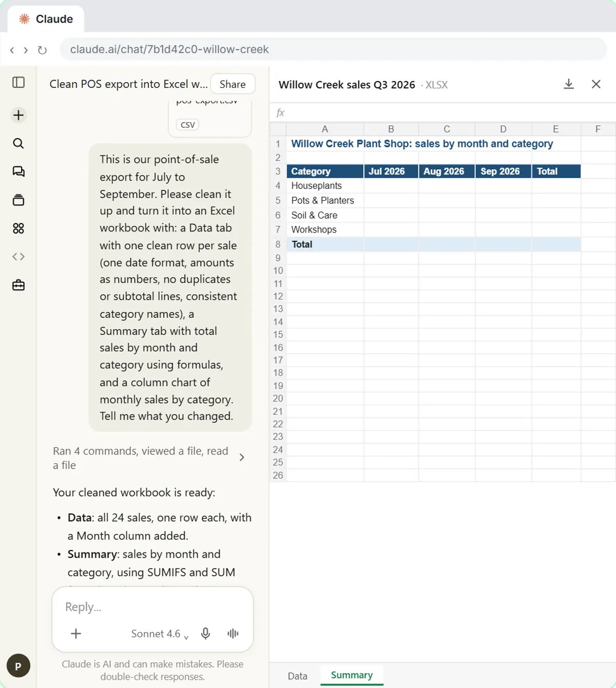616x688 pixels.
Task: Select column B header
Action: tap(391, 129)
